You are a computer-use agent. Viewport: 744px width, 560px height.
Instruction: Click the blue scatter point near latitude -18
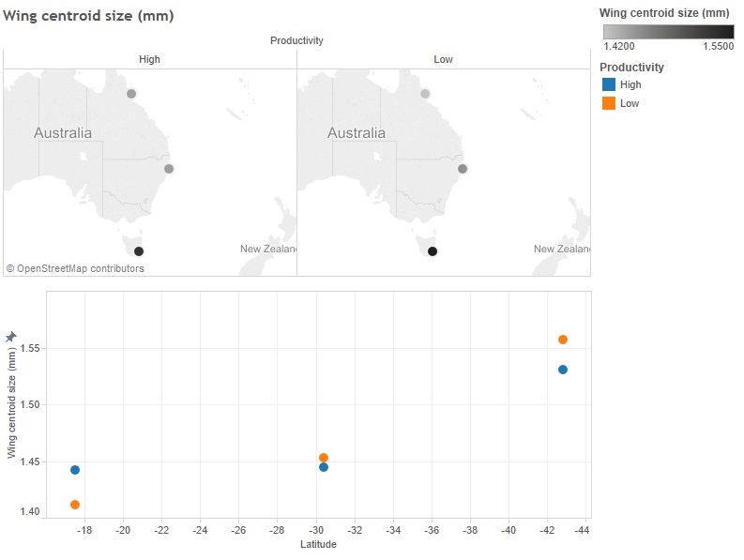tap(75, 470)
